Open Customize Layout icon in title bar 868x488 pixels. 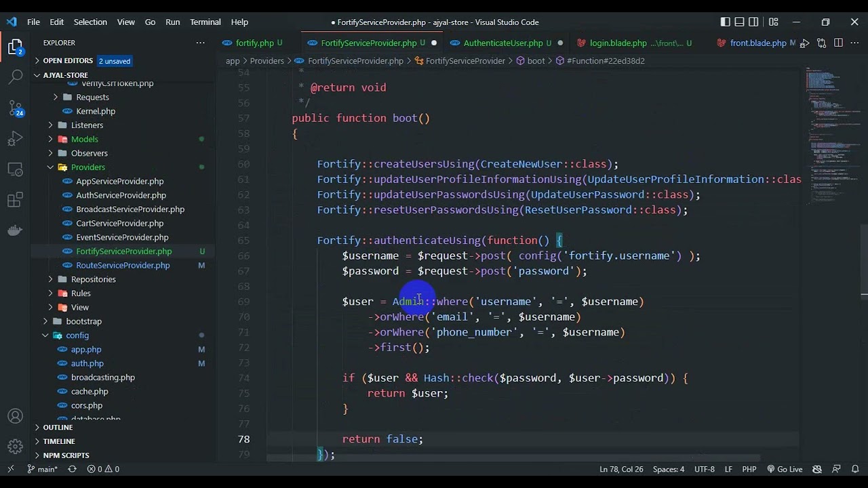pos(774,22)
